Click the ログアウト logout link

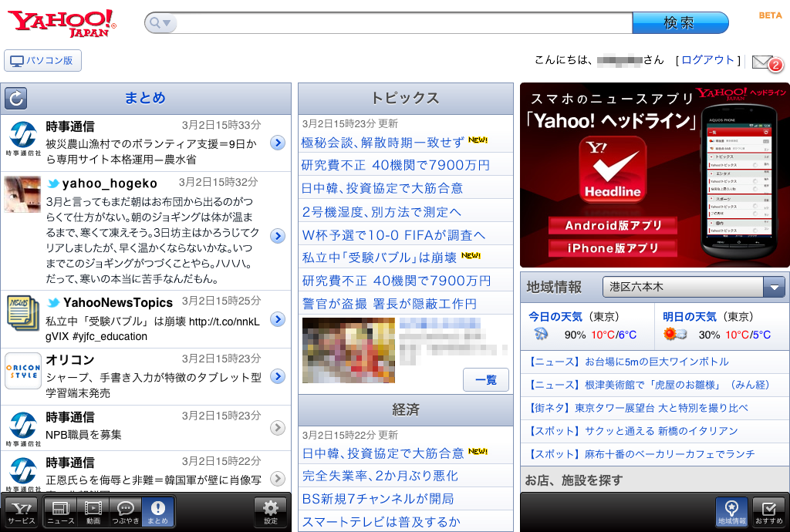[707, 60]
